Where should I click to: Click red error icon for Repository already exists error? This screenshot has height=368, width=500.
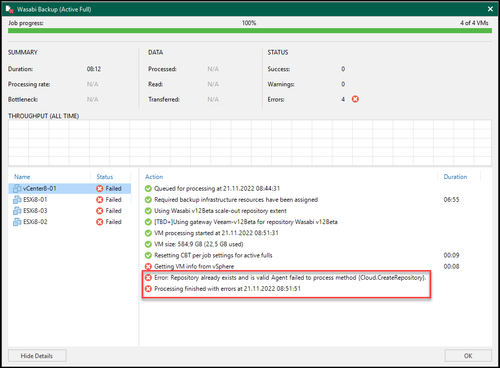coord(148,277)
